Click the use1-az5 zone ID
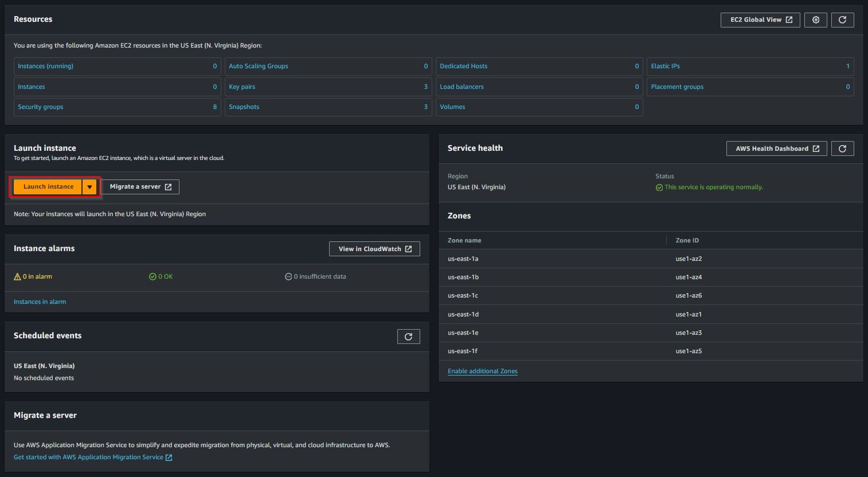Image resolution: width=868 pixels, height=477 pixels. coord(689,351)
